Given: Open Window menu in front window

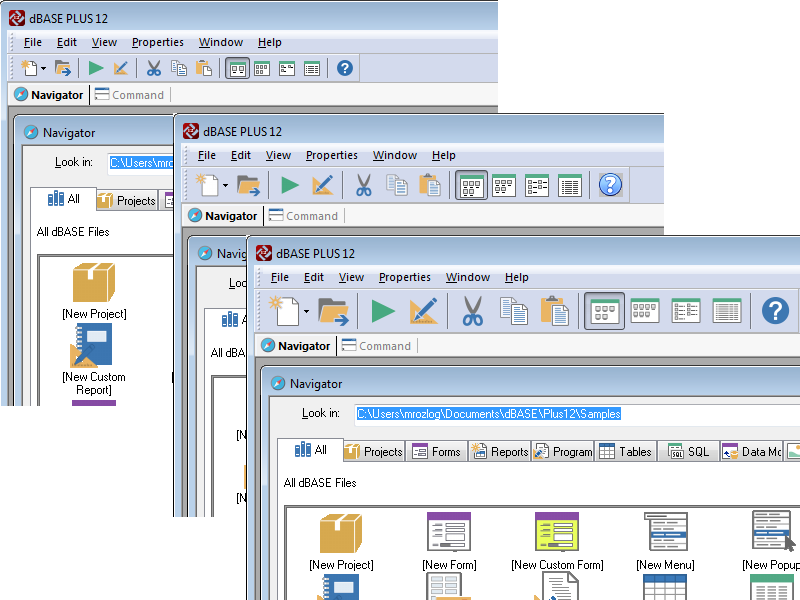Looking at the screenshot, I should [x=468, y=277].
